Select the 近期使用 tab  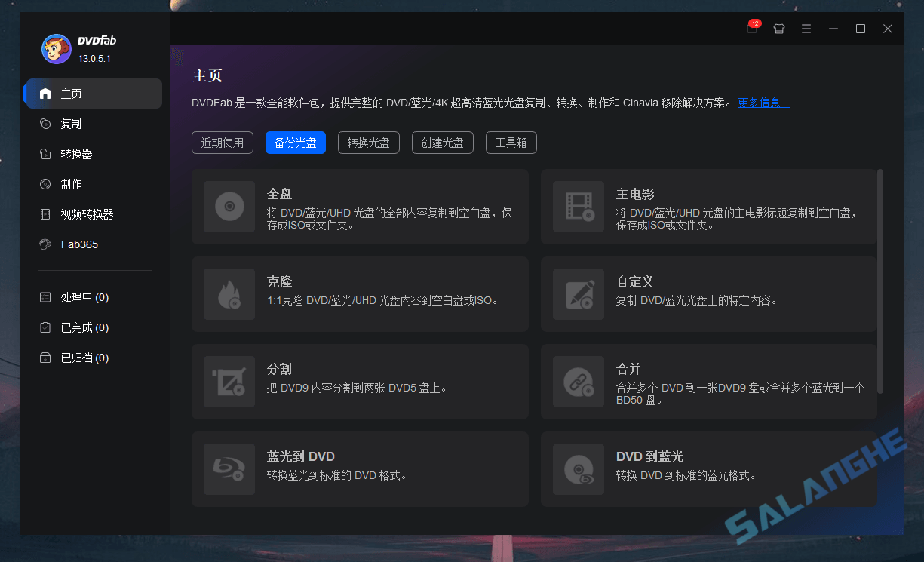coord(222,142)
